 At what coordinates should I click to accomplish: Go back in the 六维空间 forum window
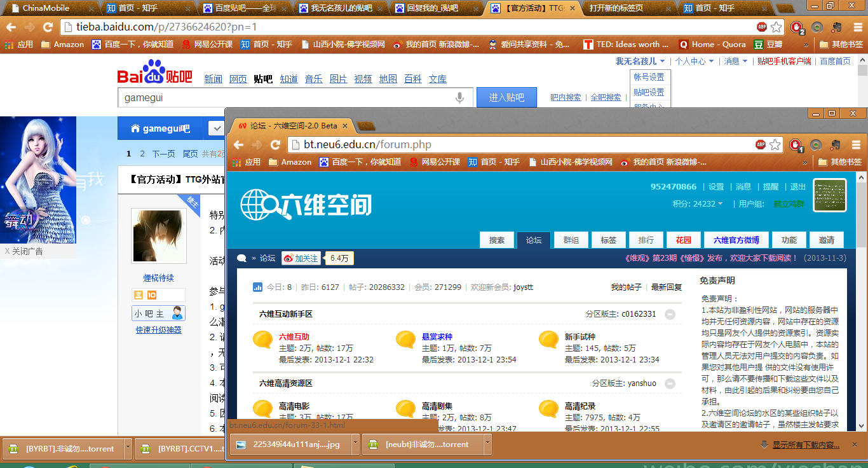click(x=238, y=144)
